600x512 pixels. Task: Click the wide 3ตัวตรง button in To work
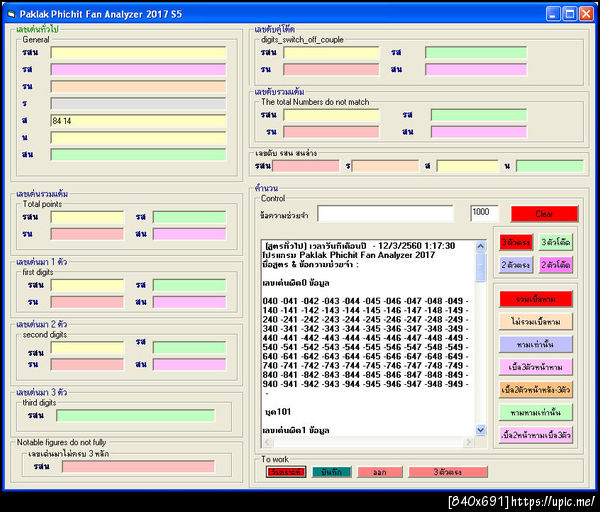(446, 472)
